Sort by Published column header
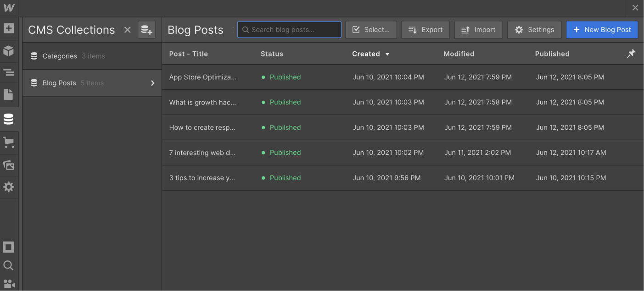This screenshot has height=291, width=644. pos(552,54)
